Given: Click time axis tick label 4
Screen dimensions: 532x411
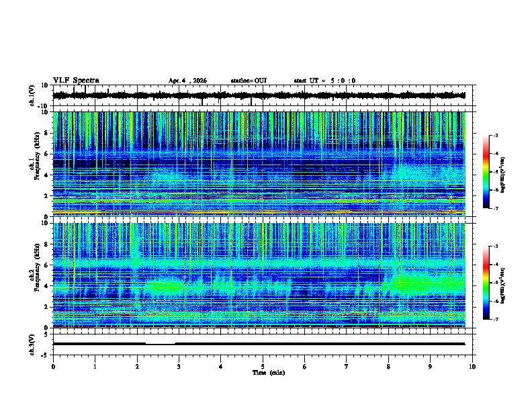Looking at the screenshot, I should click(221, 367).
